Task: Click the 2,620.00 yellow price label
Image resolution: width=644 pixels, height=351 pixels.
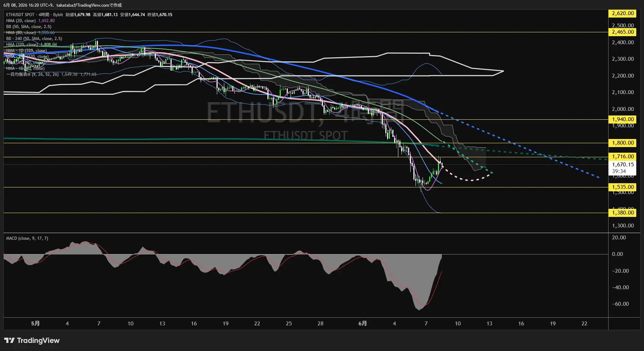Action: coord(623,13)
